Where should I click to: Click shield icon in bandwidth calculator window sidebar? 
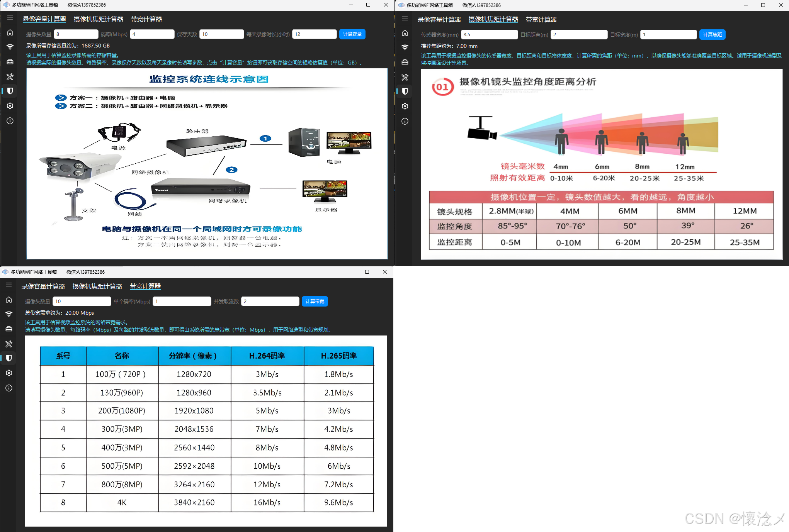[9, 358]
